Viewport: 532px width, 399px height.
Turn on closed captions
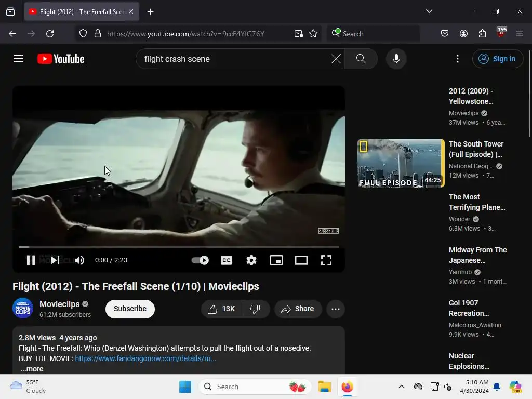tap(227, 260)
